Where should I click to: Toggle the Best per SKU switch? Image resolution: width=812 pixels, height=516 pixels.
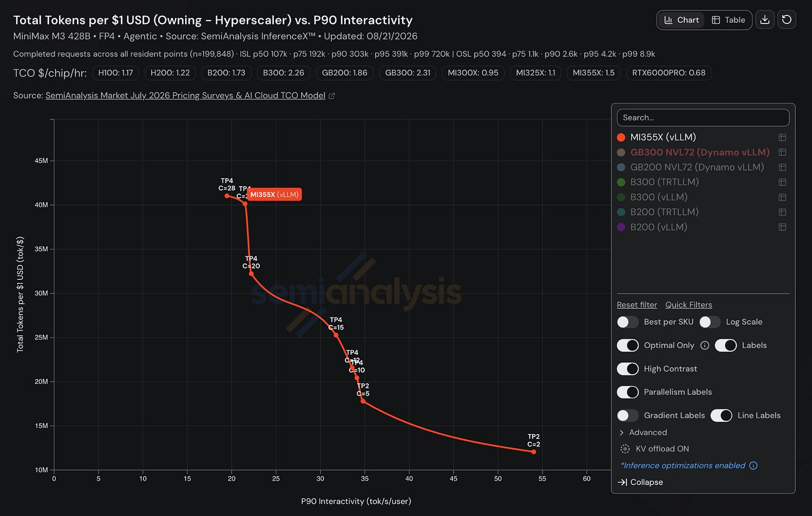coord(628,322)
